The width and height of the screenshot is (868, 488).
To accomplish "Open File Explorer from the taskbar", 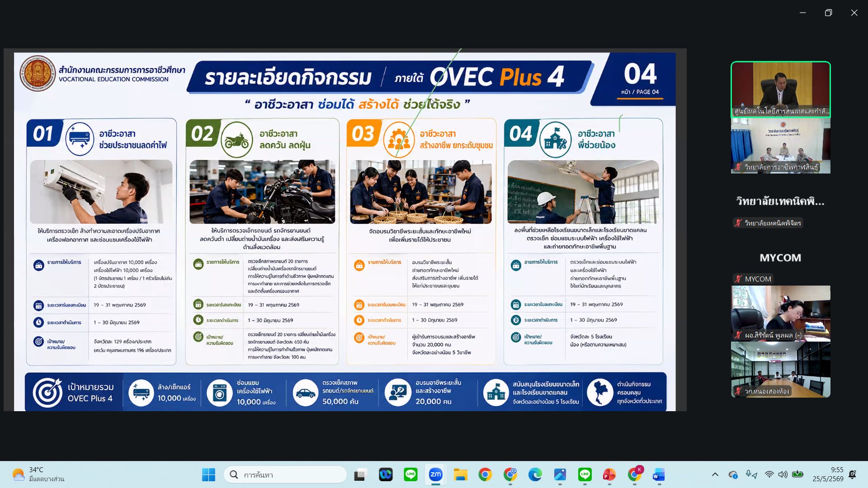I will (460, 474).
